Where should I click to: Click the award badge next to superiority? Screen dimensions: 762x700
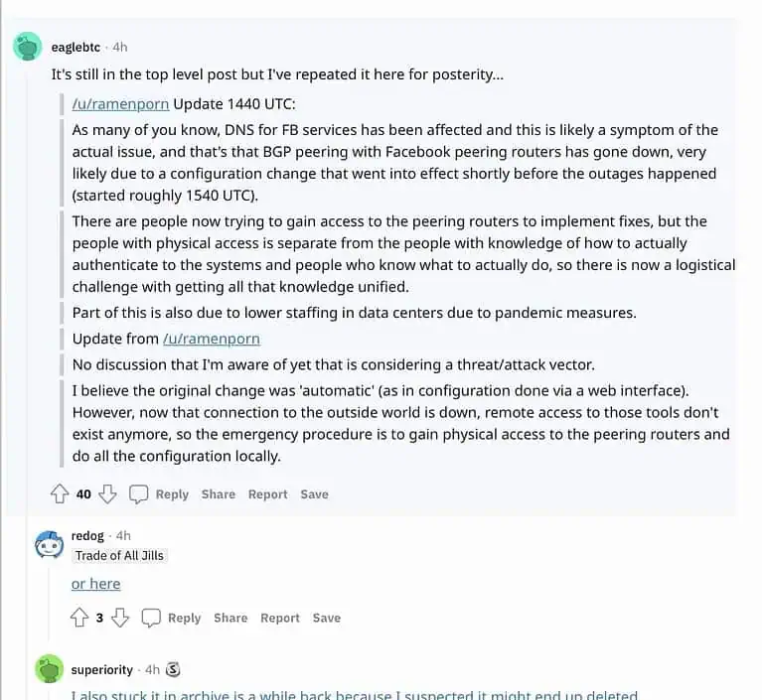(x=172, y=669)
